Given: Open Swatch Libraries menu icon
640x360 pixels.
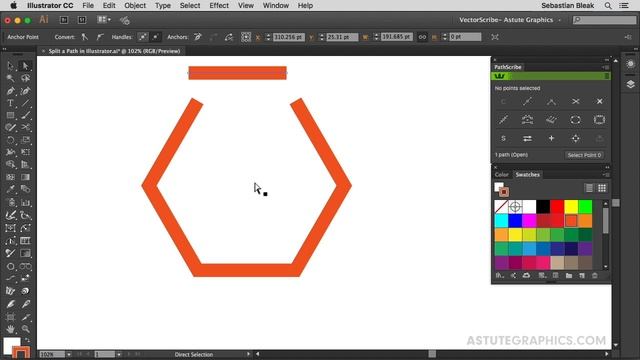Looking at the screenshot, I should [x=500, y=276].
